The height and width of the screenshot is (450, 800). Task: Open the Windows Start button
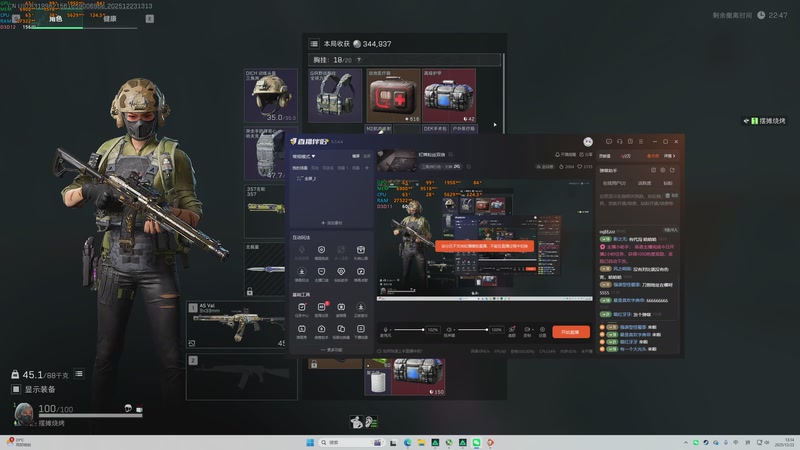(x=310, y=442)
